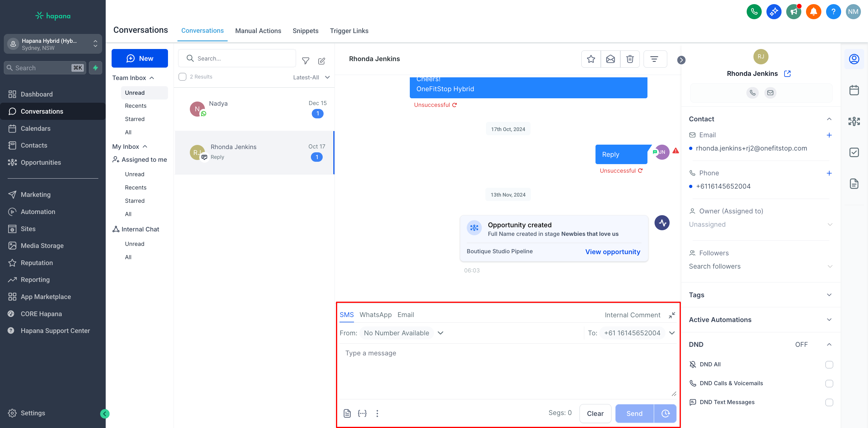The height and width of the screenshot is (428, 868).
Task: Insert a snippet template document icon
Action: (347, 413)
